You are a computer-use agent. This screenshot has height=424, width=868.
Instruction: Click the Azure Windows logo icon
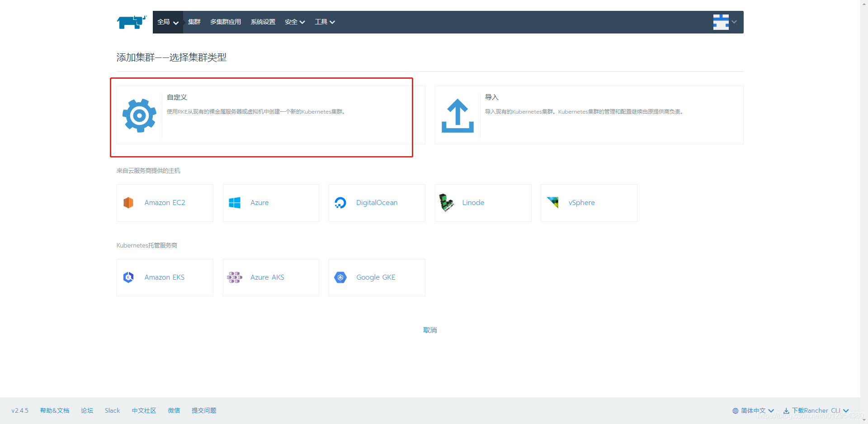tap(235, 203)
